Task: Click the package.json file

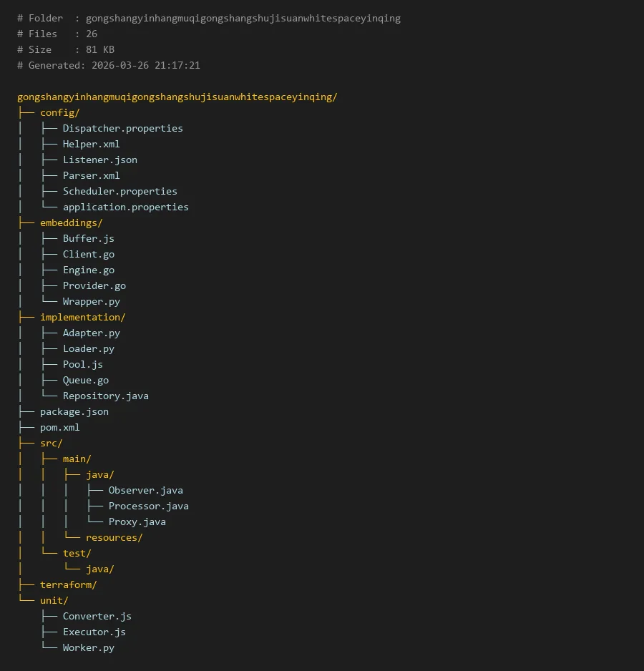Action: tap(74, 411)
